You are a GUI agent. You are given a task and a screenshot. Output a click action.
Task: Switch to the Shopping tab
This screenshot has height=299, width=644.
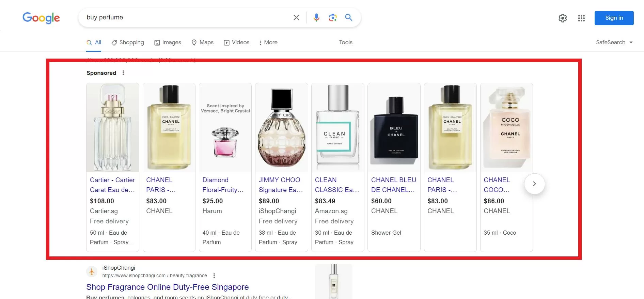pos(128,43)
